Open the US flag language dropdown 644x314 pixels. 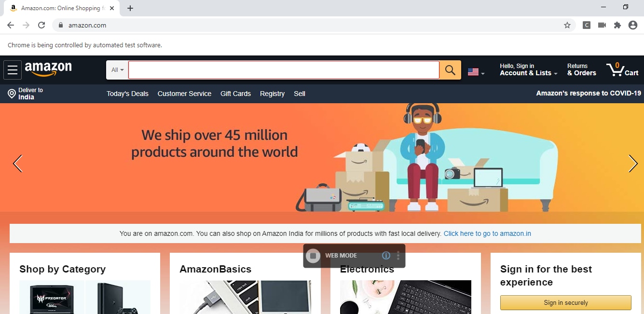pos(476,72)
